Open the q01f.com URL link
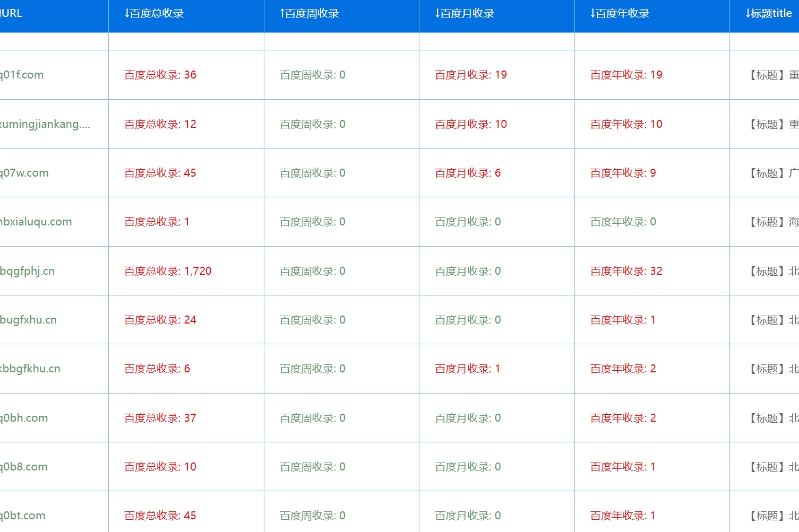The width and height of the screenshot is (799, 532). (x=22, y=75)
